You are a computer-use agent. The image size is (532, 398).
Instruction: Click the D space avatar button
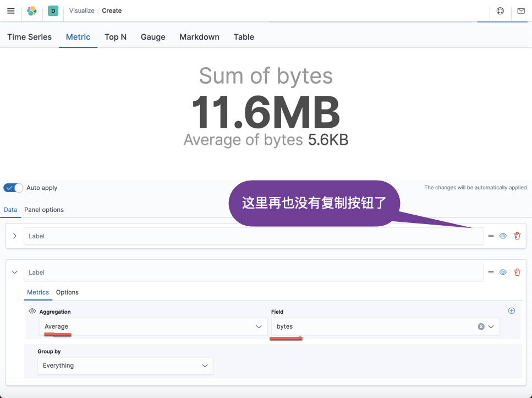coord(53,10)
